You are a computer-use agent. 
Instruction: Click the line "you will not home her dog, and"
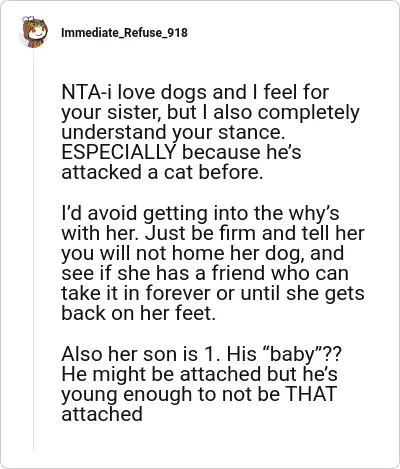[x=202, y=253]
